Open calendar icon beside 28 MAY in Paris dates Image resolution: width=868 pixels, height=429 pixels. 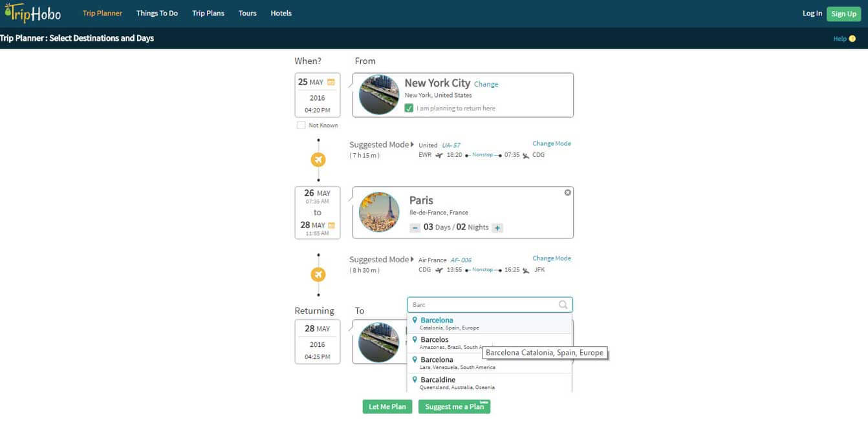(x=331, y=225)
